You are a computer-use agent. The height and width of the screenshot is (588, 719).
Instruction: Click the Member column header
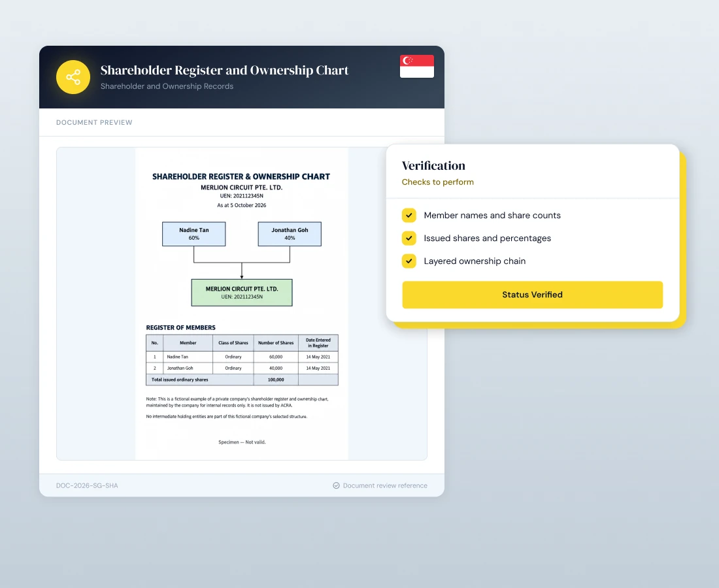[188, 343]
